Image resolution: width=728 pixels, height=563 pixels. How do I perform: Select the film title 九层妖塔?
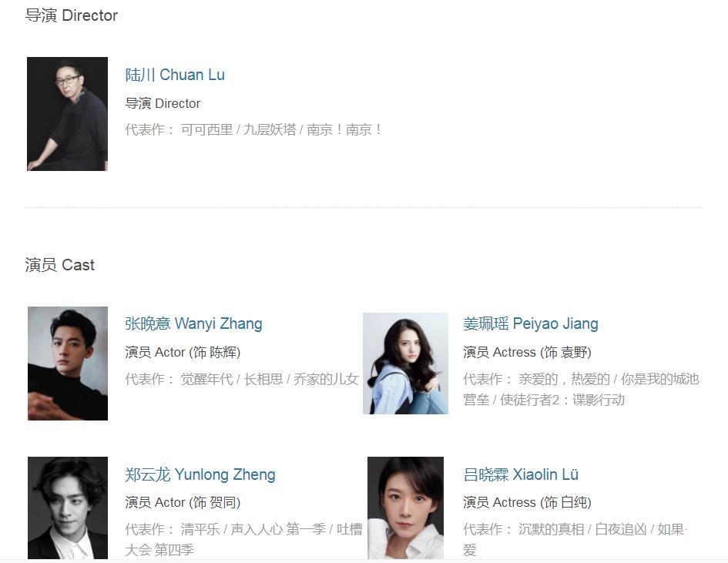[270, 129]
